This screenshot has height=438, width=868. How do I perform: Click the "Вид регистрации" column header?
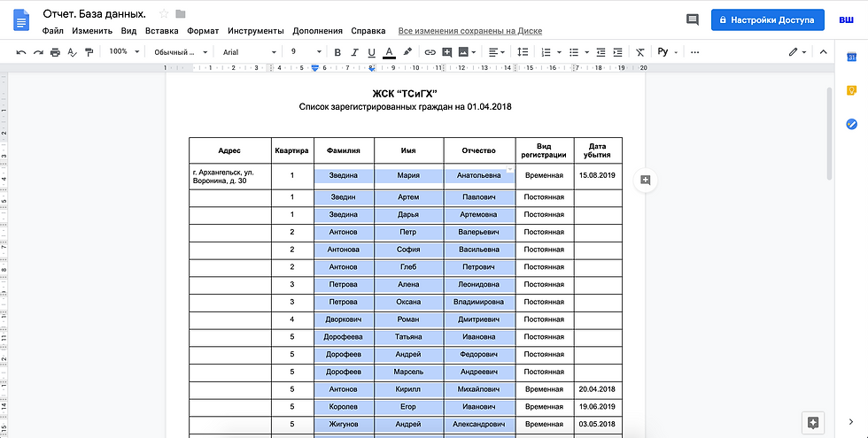(544, 151)
